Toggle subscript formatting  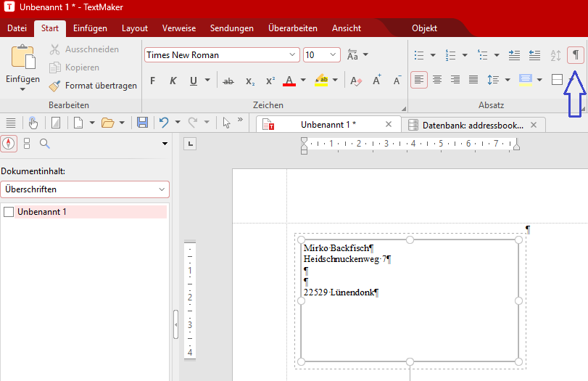[250, 81]
